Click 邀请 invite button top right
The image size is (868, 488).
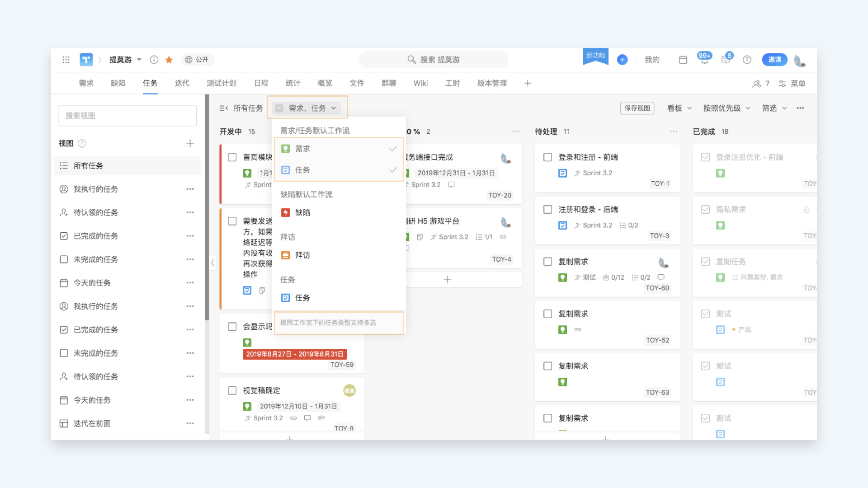click(x=775, y=59)
